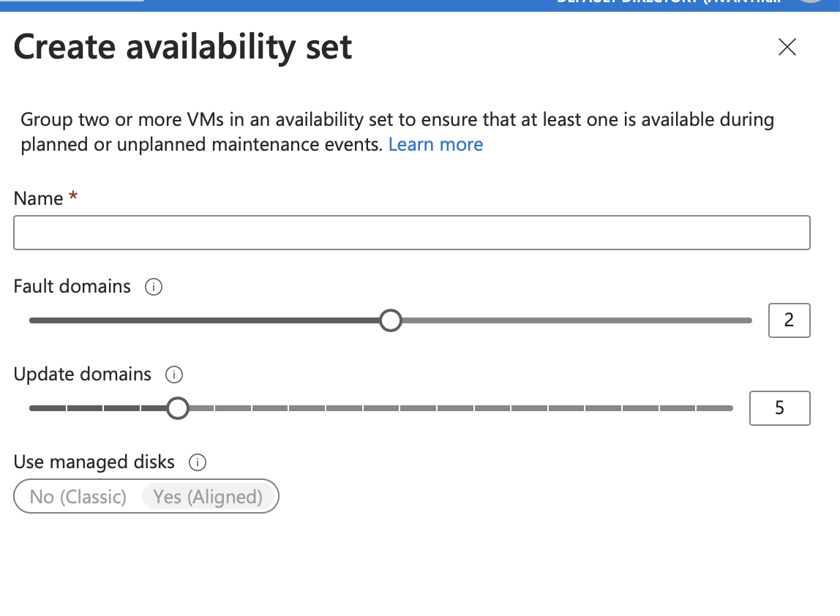Click the Fault domains slider handle

pos(391,320)
